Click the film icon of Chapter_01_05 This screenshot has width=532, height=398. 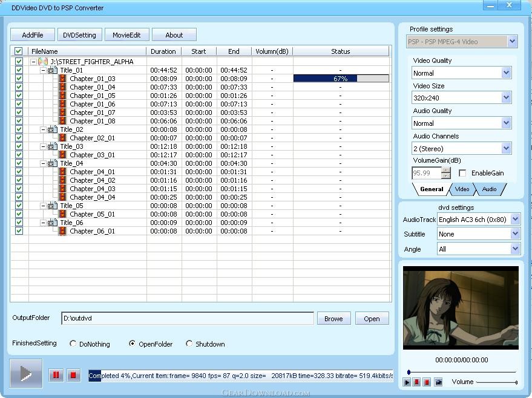[x=62, y=96]
